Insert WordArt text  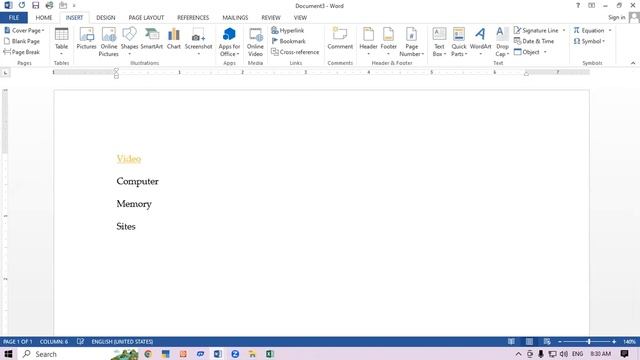tap(480, 42)
